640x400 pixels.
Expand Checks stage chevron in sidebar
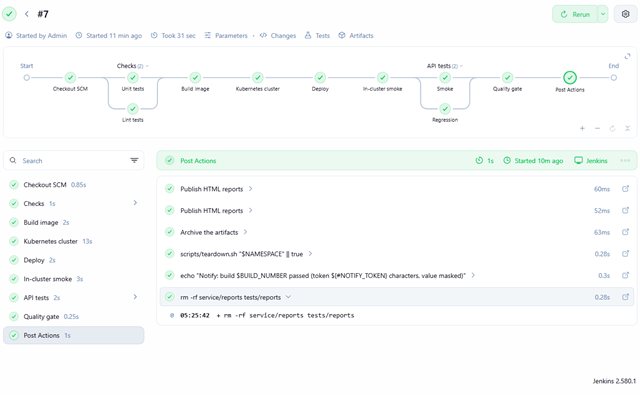pos(135,203)
